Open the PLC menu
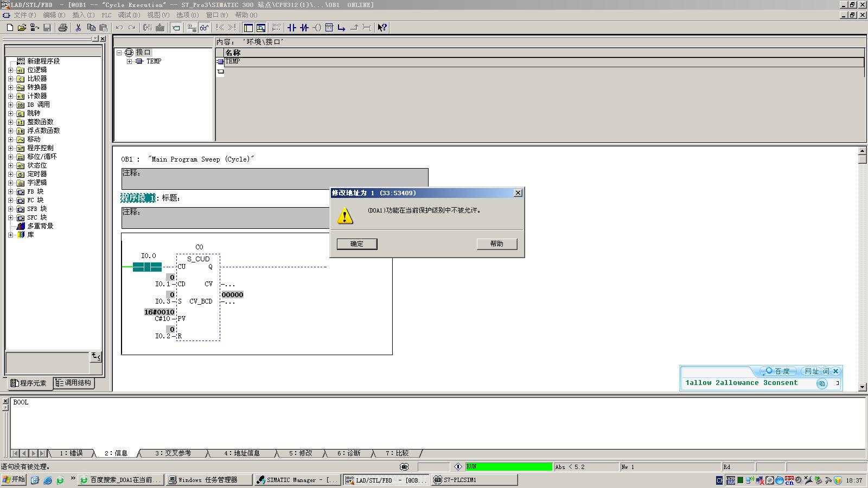This screenshot has height=488, width=868. coord(106,15)
